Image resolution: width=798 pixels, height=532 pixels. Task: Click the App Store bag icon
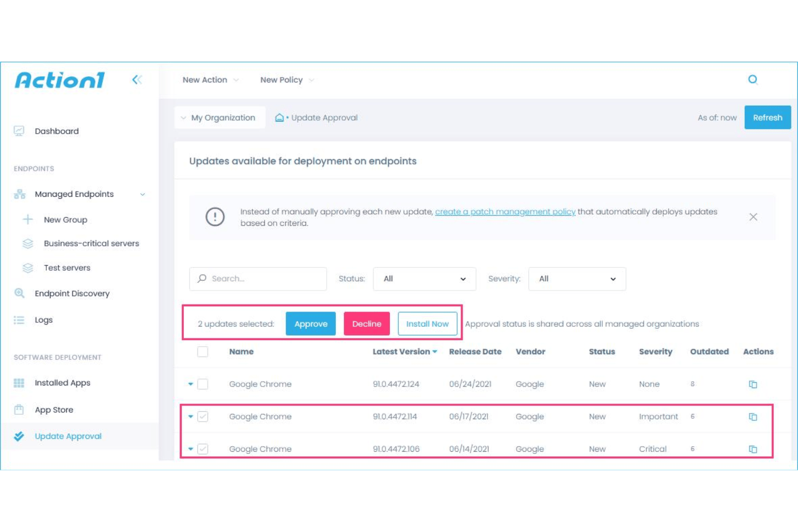pos(19,410)
